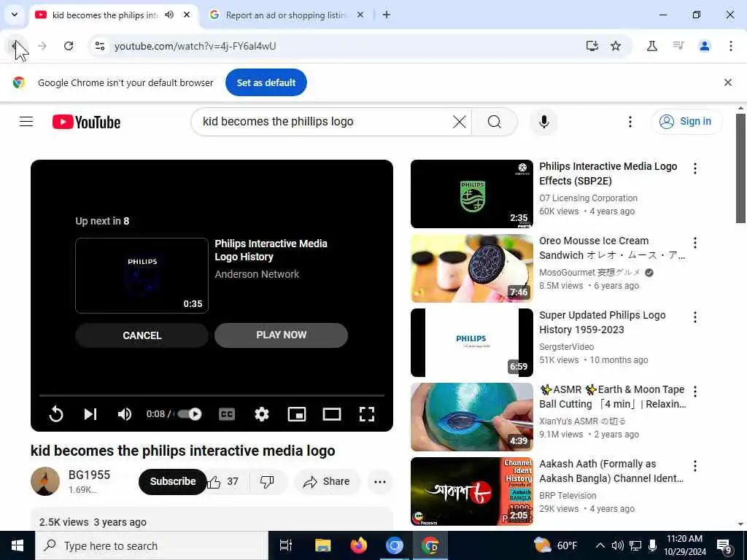Open Chrome profile icon
Viewport: 747px width, 560px height.
704,46
